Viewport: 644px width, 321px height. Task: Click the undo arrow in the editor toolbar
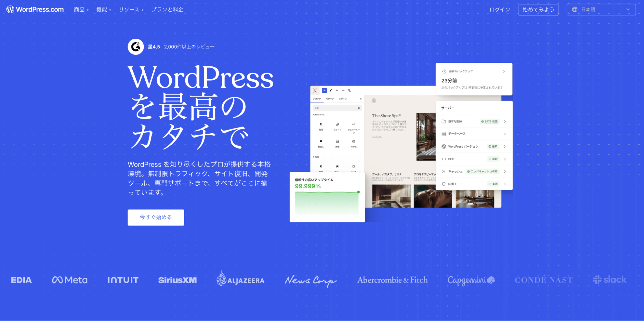337,91
